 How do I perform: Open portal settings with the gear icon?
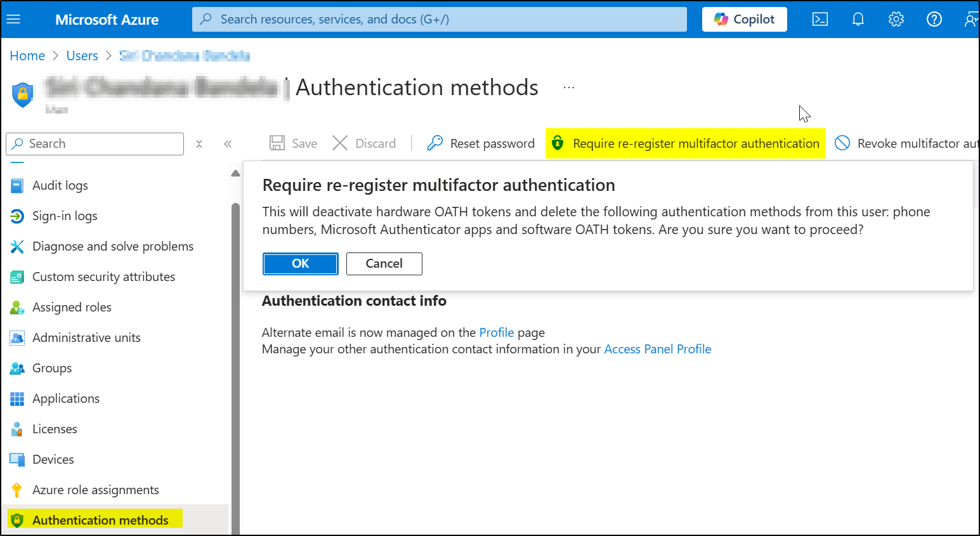[896, 19]
